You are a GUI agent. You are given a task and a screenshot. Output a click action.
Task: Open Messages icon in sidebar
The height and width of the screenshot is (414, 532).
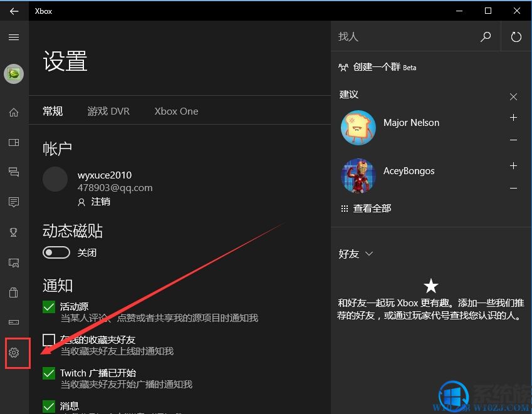click(x=14, y=202)
